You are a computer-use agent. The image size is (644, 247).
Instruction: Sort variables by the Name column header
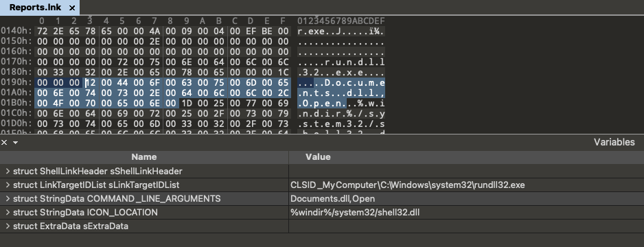click(x=144, y=157)
